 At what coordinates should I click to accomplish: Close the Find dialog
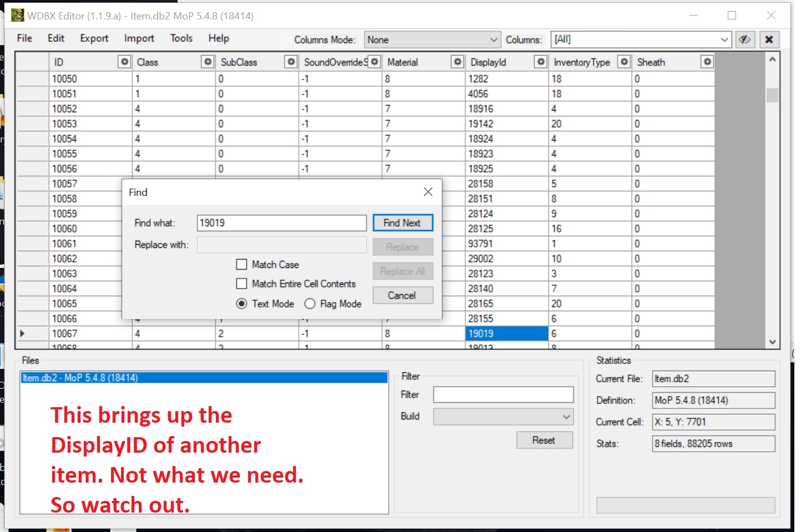[x=428, y=192]
